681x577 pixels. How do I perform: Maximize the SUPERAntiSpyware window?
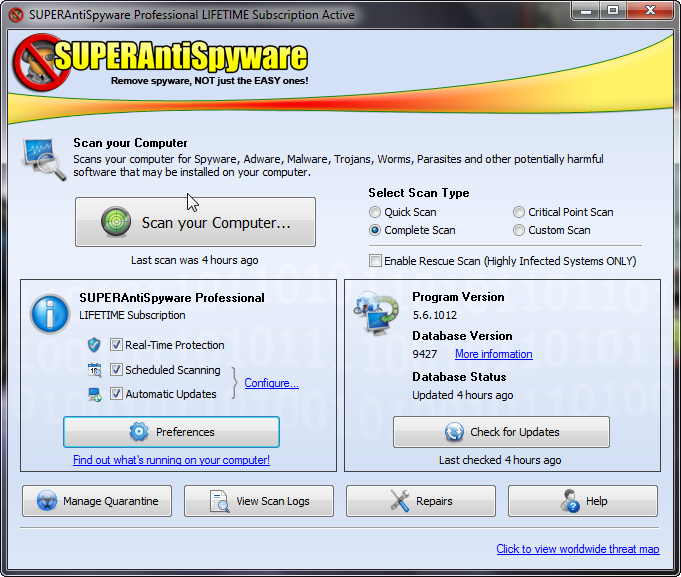(613, 11)
